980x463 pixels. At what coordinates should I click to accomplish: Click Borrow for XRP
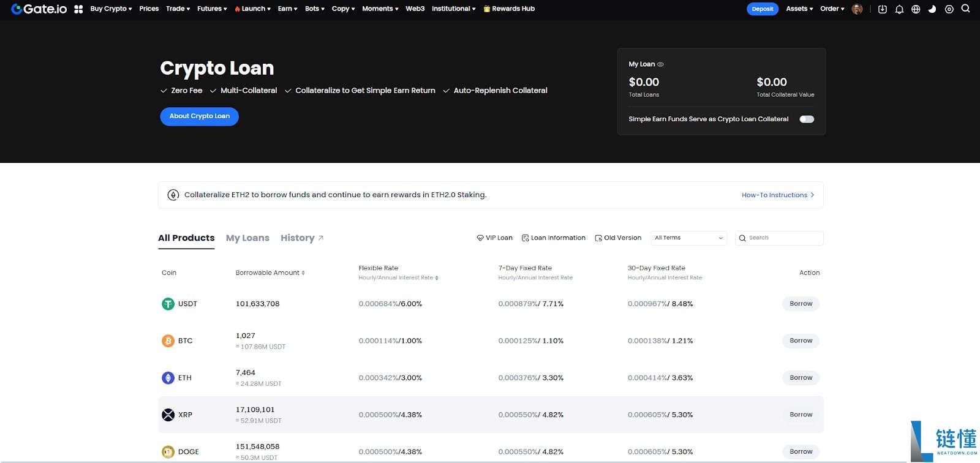pos(801,415)
